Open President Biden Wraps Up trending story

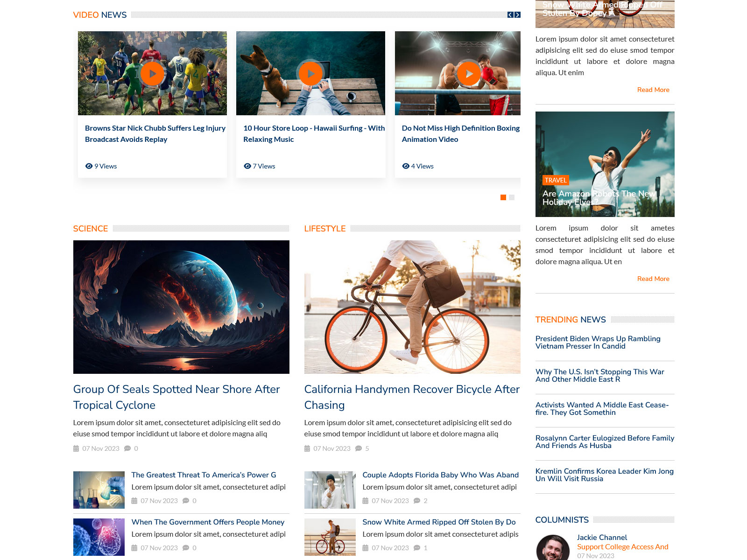tap(598, 343)
